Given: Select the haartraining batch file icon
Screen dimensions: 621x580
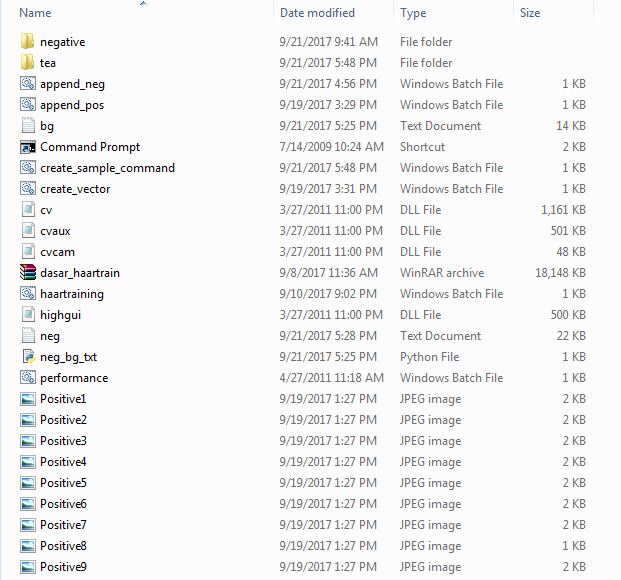Looking at the screenshot, I should point(28,293).
